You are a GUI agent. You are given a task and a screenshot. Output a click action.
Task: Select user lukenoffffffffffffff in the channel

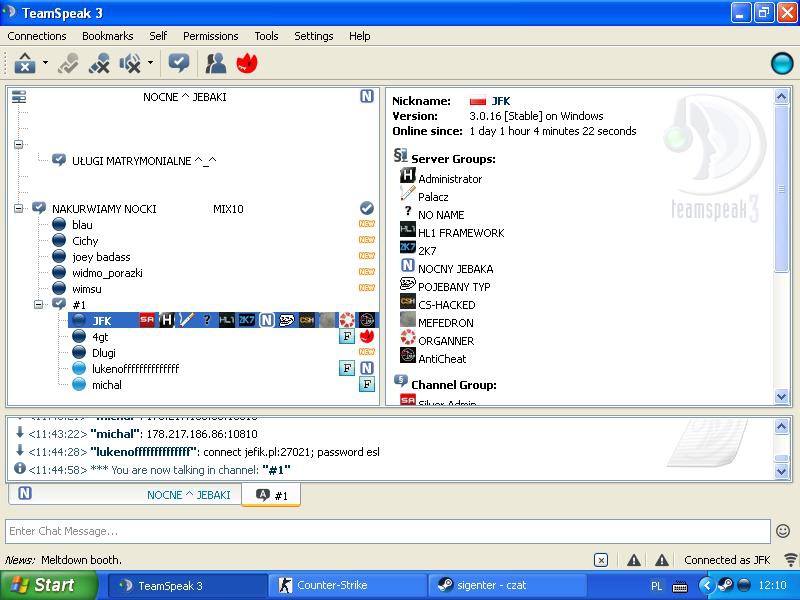click(135, 369)
